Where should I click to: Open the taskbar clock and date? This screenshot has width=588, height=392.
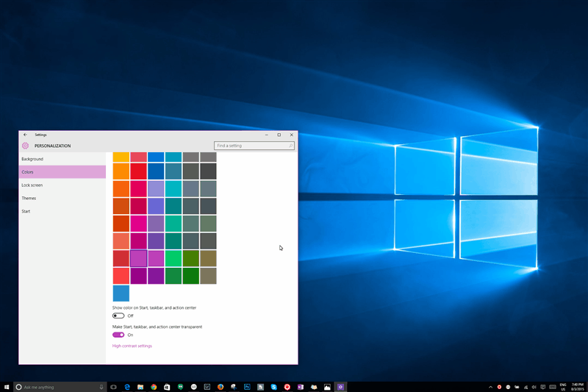tap(578, 387)
